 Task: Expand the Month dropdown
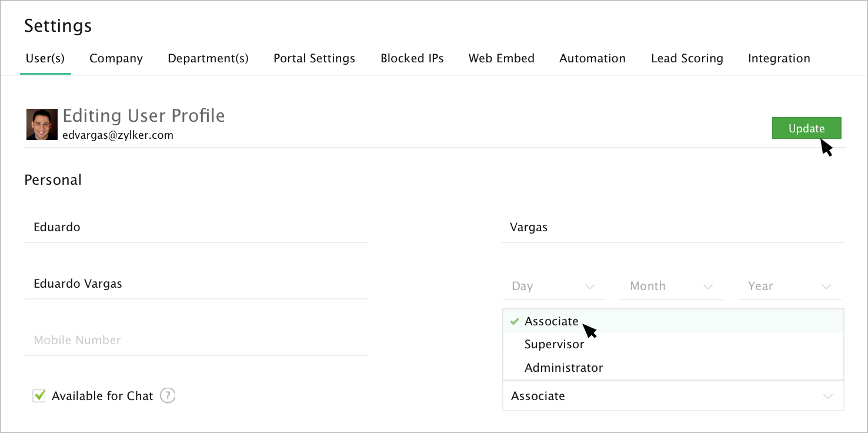[671, 287]
